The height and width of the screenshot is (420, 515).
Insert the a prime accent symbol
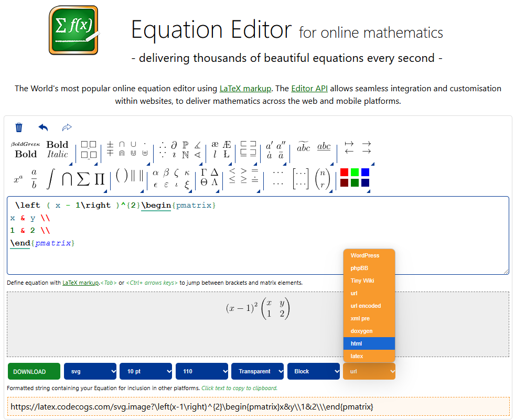(x=270, y=145)
